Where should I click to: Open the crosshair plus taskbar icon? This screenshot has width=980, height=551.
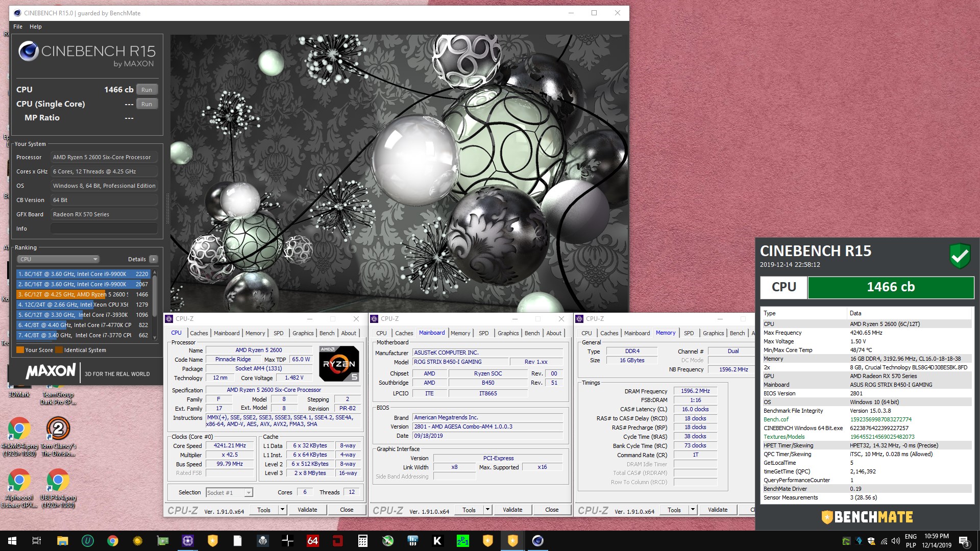click(287, 541)
